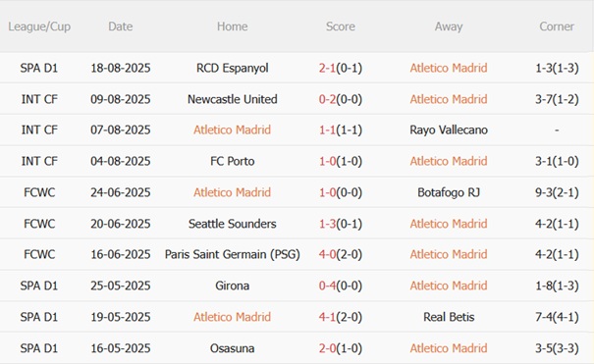Open Osasuna team page
The height and width of the screenshot is (364, 594).
tap(233, 348)
